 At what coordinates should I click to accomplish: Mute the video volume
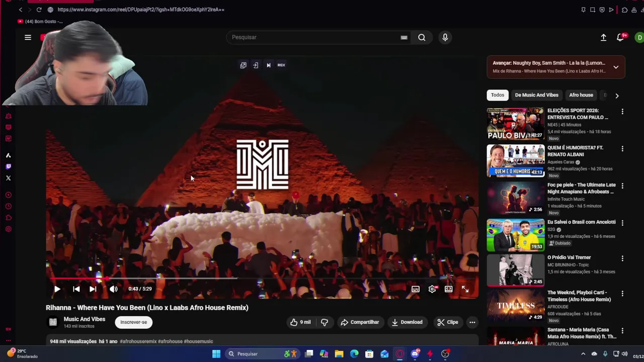point(114,289)
